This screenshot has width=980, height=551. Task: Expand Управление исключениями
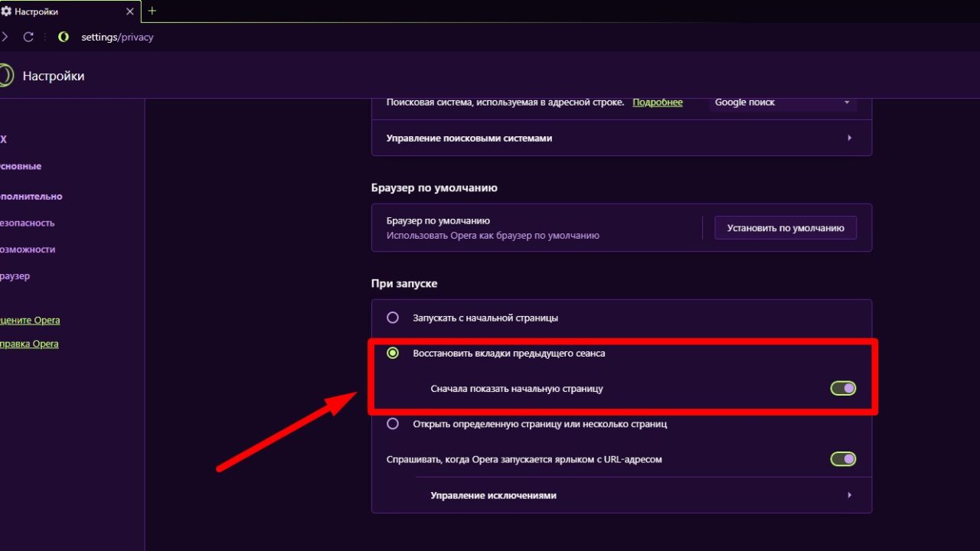[x=643, y=495]
